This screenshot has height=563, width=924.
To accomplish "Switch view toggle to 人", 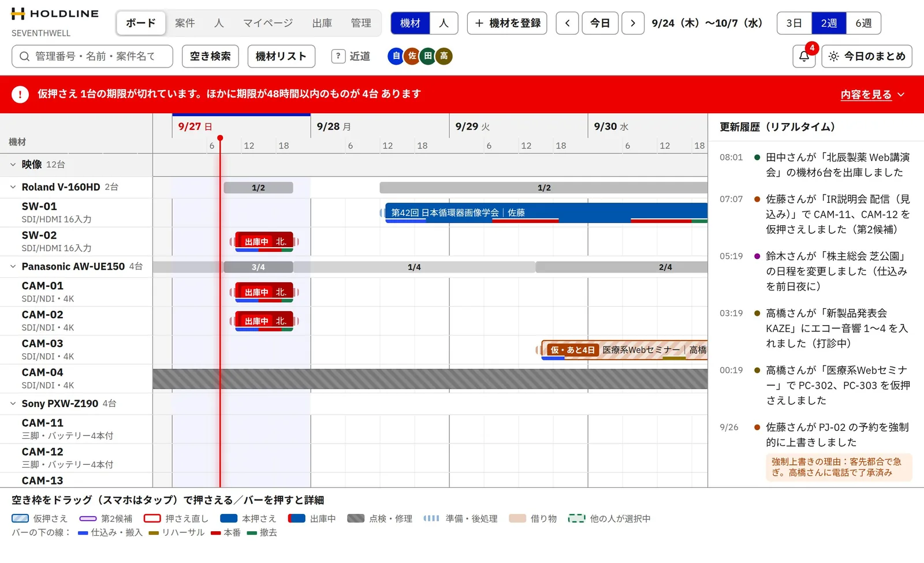I will click(444, 23).
